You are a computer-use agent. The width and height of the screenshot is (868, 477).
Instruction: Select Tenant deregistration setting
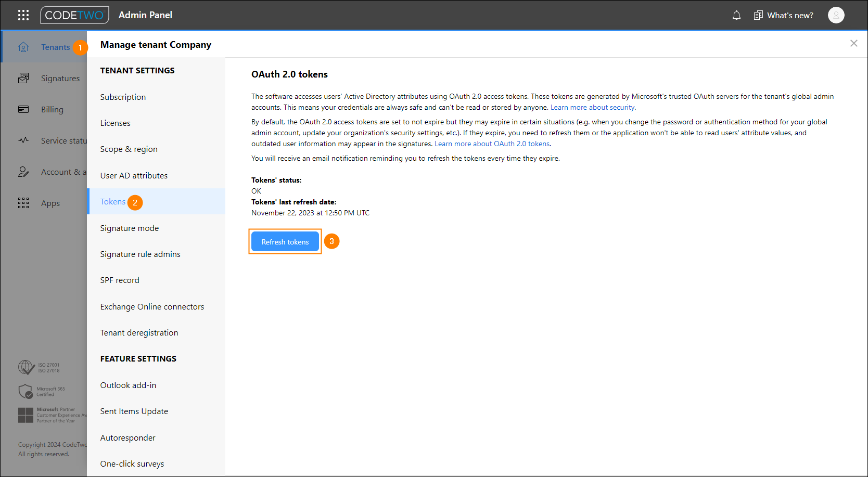point(156,332)
